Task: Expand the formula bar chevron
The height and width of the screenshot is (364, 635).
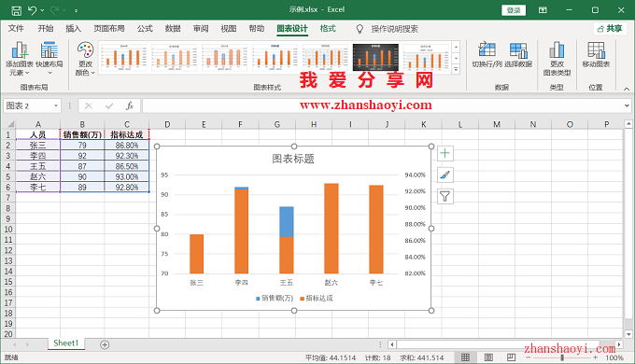Action: pos(627,106)
